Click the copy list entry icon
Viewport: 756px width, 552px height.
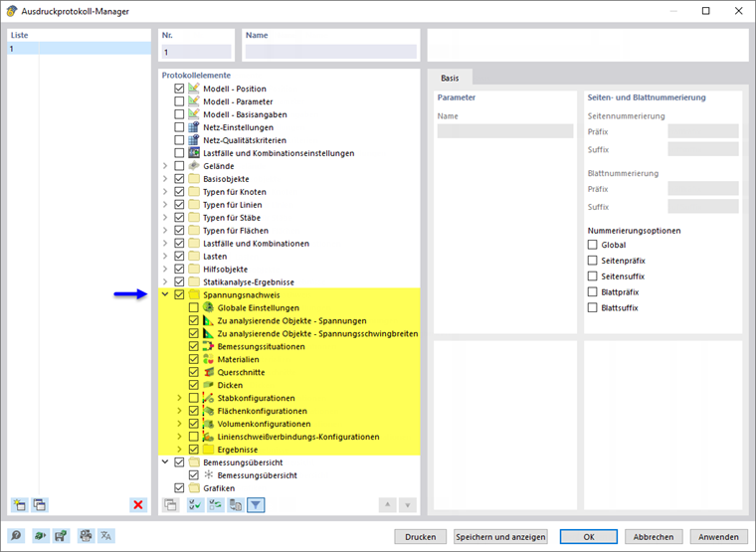[40, 504]
